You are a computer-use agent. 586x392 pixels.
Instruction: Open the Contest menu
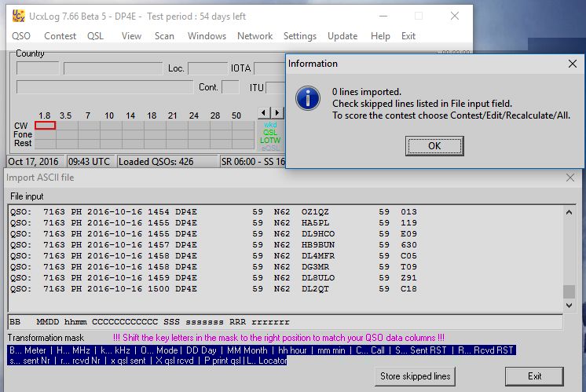60,36
